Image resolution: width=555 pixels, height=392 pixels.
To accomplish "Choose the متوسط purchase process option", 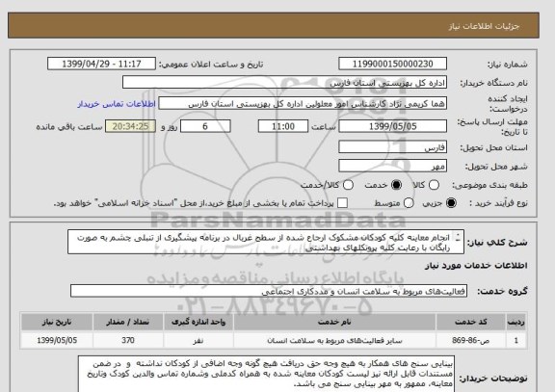I will coord(409,203).
